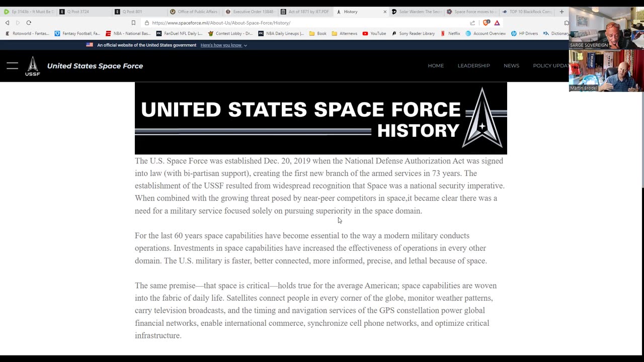Switch to the Q Post 3724 tab
This screenshot has height=362, width=644.
coord(83,12)
